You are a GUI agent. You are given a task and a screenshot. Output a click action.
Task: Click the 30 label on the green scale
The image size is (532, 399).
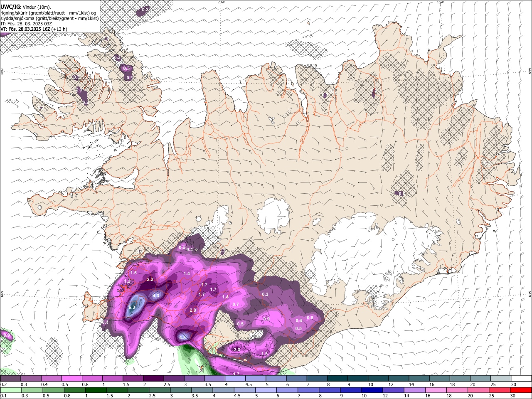click(x=514, y=396)
